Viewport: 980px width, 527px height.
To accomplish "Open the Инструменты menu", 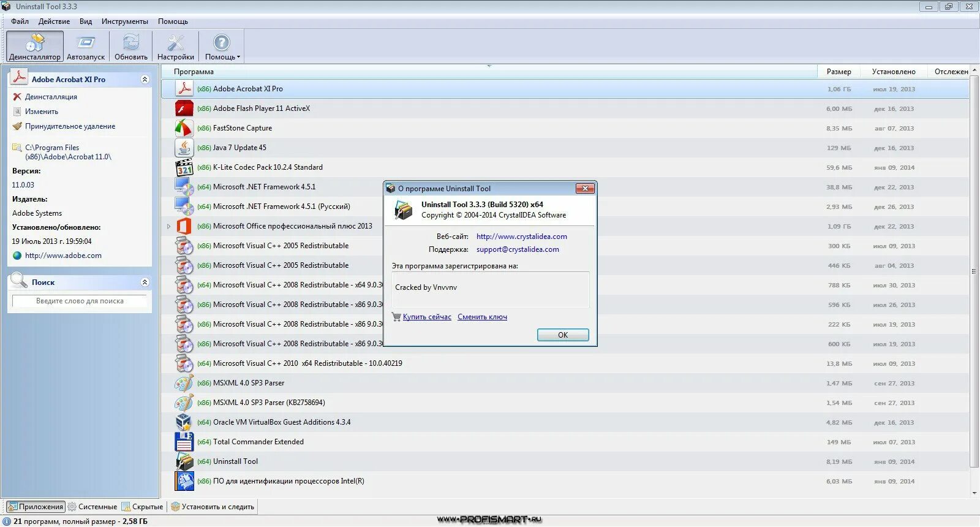I will point(125,21).
